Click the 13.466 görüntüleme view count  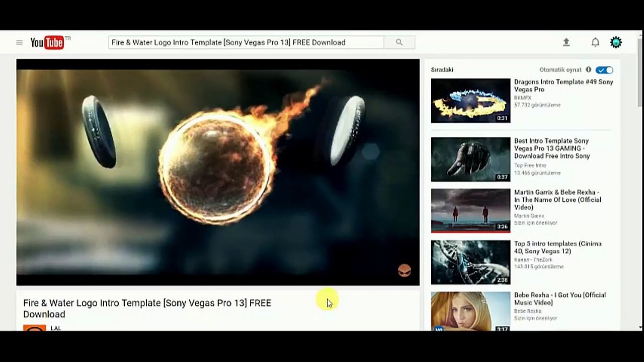(537, 173)
